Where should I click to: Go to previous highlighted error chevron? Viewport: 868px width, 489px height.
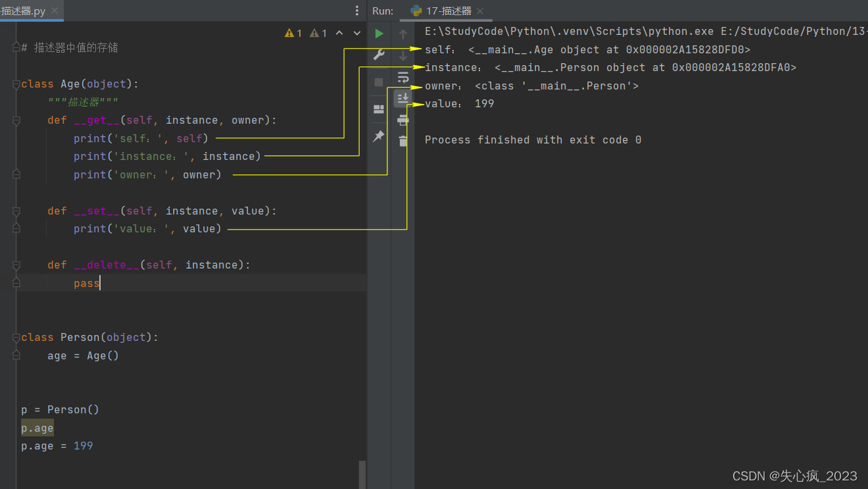pyautogui.click(x=339, y=33)
